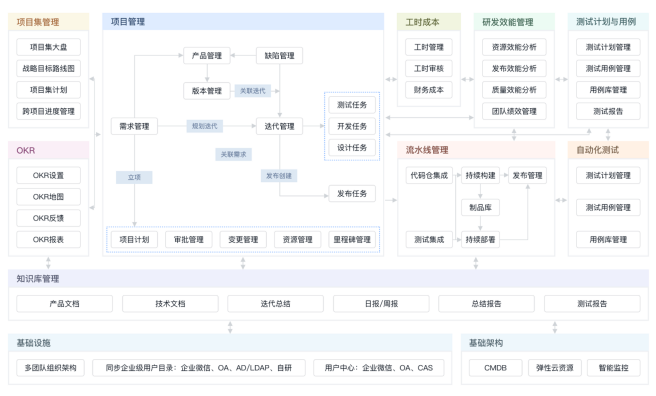Screen dimensions: 656x396
Task: Select the 变更管理 box
Action: pos(243,240)
